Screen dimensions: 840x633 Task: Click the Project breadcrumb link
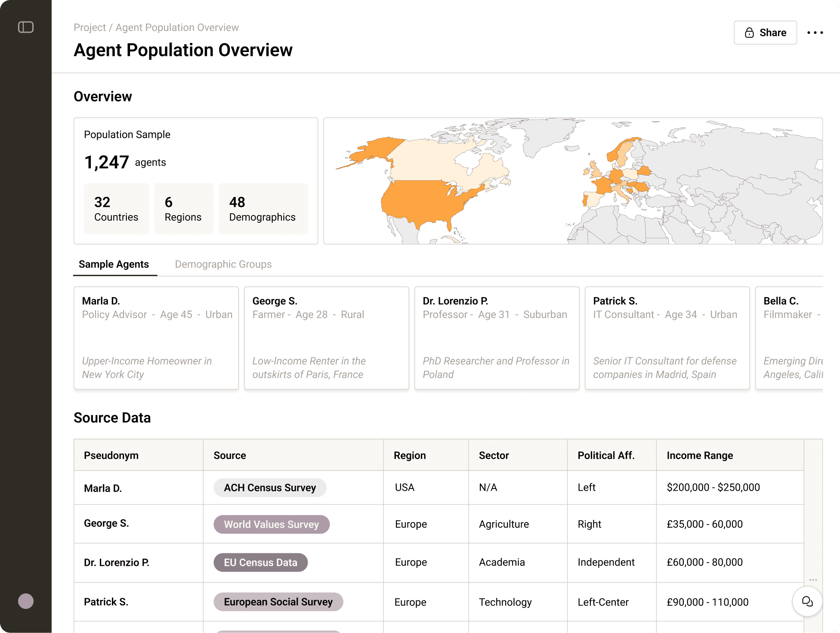click(x=90, y=28)
